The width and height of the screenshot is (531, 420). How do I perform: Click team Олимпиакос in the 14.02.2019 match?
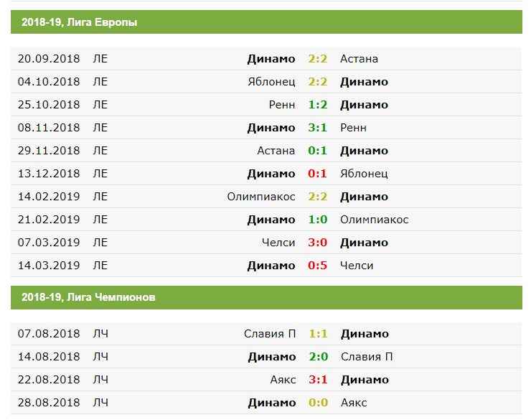261,197
